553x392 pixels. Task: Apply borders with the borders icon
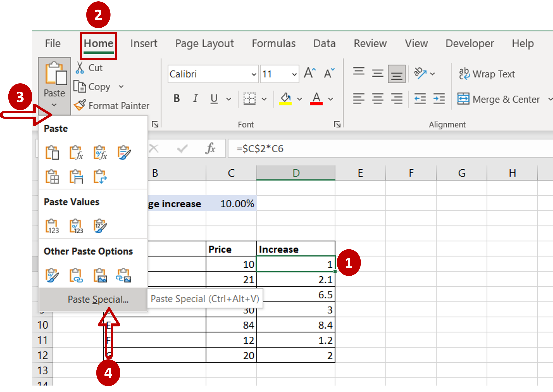click(x=249, y=99)
